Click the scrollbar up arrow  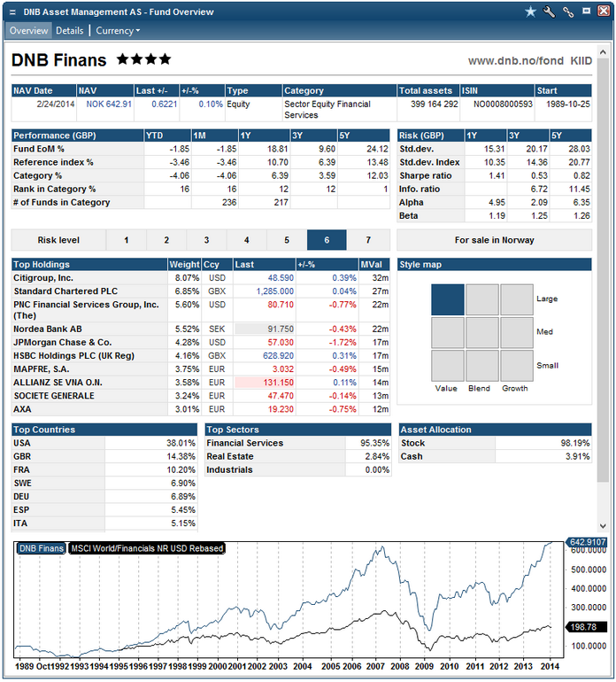click(603, 52)
